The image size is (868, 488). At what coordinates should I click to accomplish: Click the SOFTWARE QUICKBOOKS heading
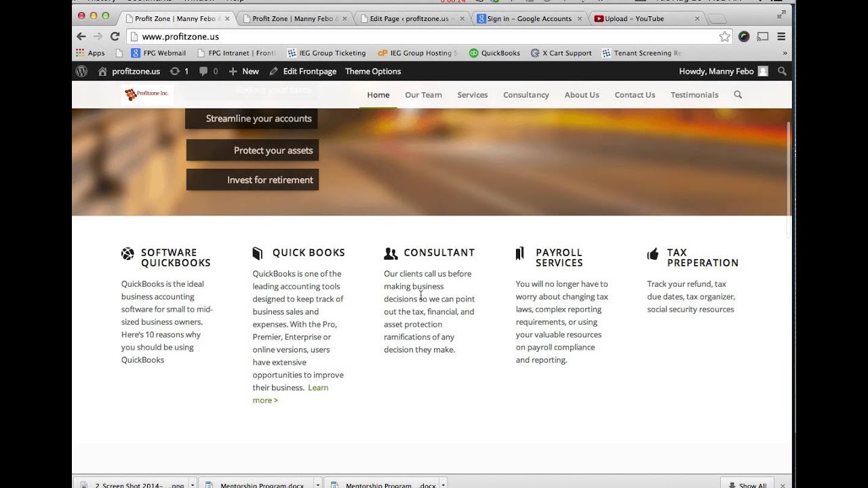coord(176,258)
